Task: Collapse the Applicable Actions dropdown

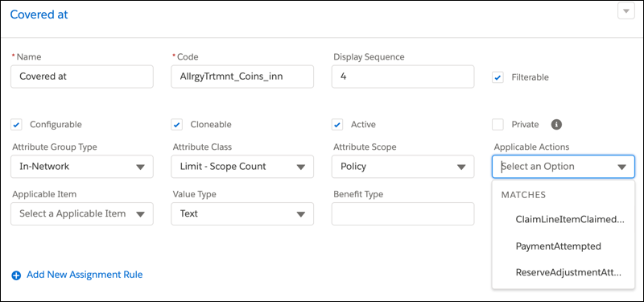Action: tap(563, 167)
